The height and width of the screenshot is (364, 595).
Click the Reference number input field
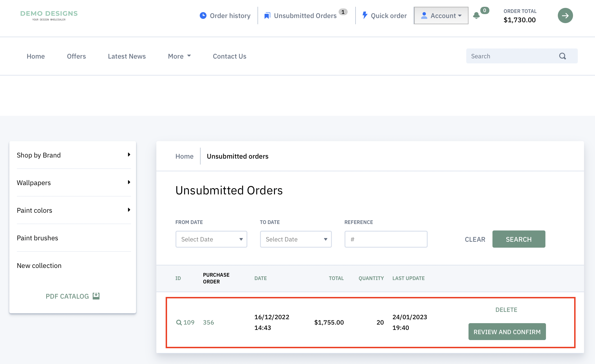tap(386, 239)
